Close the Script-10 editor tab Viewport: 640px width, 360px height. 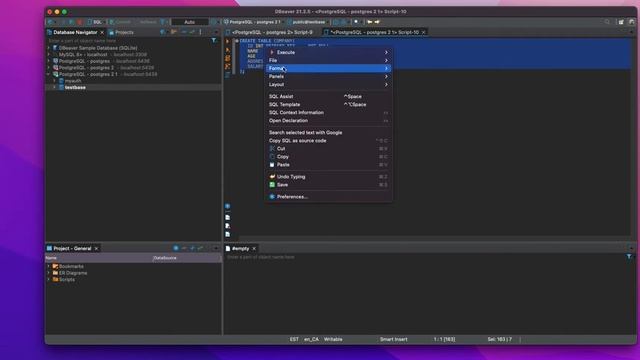(x=424, y=32)
